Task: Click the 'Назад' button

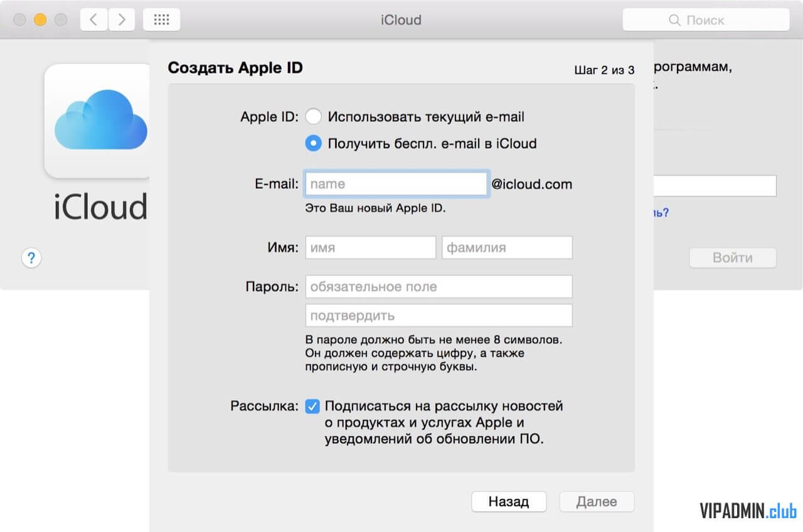Action: coord(509,502)
